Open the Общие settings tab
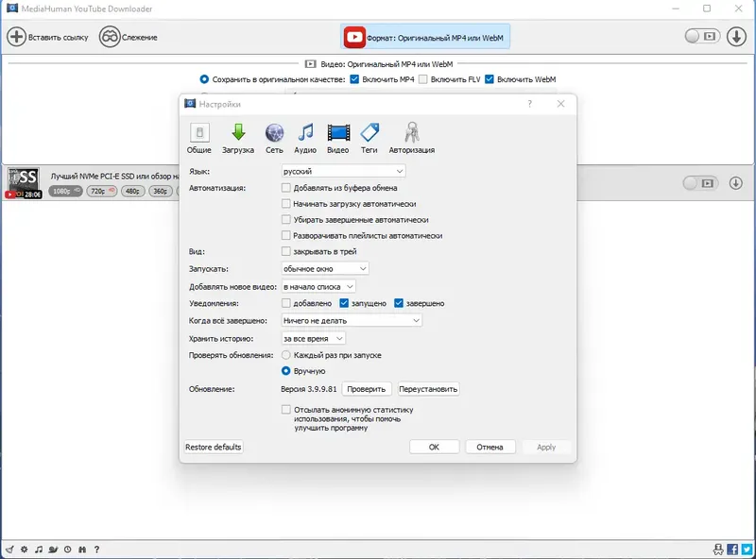756x559 pixels. (x=199, y=138)
